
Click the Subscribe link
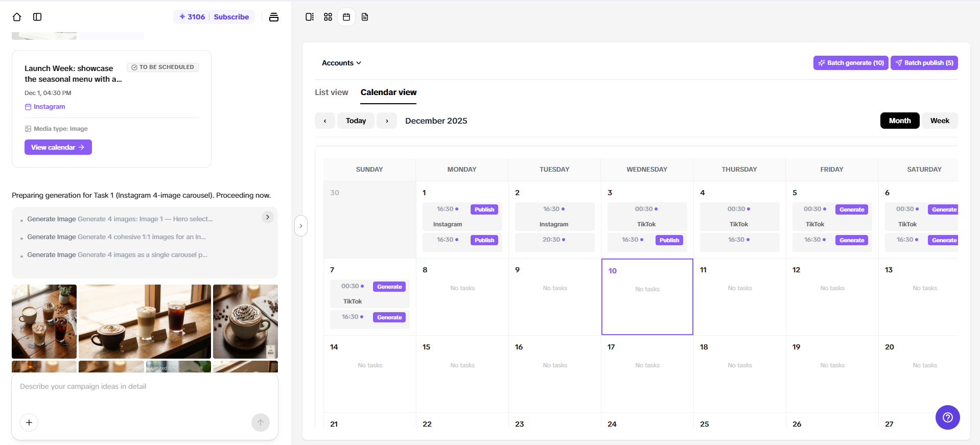pyautogui.click(x=231, y=17)
